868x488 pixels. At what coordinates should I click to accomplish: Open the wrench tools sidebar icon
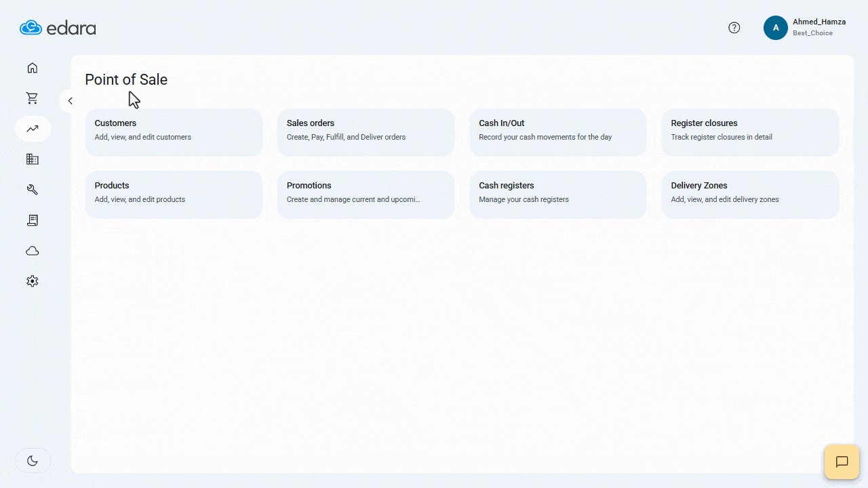(x=33, y=190)
